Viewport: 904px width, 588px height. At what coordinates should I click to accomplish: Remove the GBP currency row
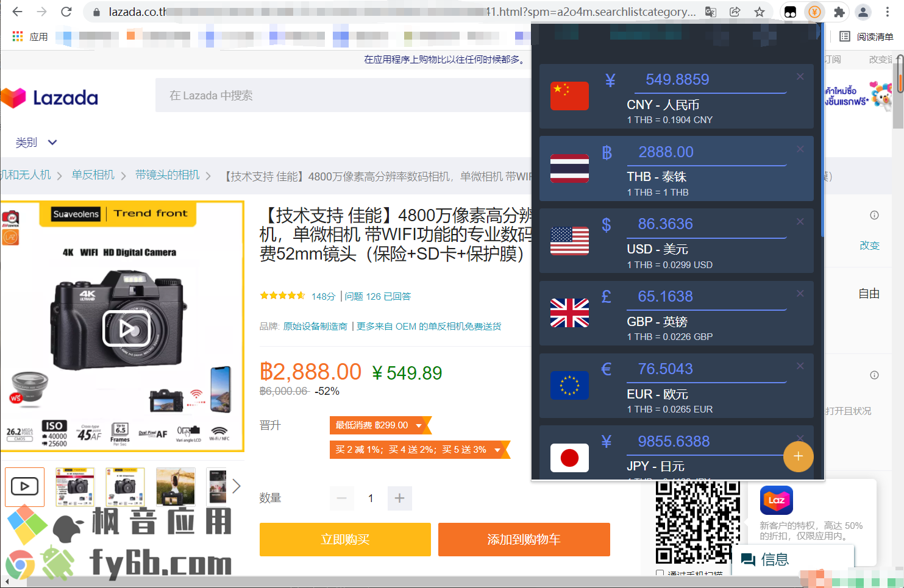point(800,294)
